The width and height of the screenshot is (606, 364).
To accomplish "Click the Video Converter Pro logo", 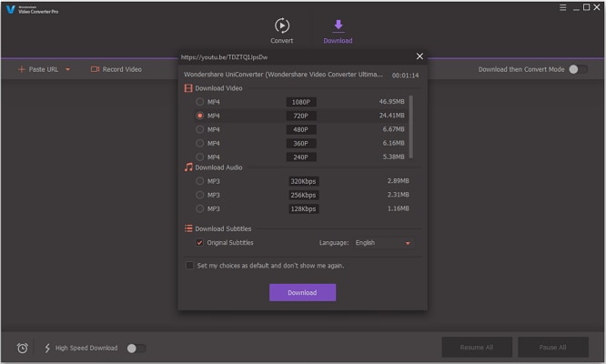I will coord(33,10).
